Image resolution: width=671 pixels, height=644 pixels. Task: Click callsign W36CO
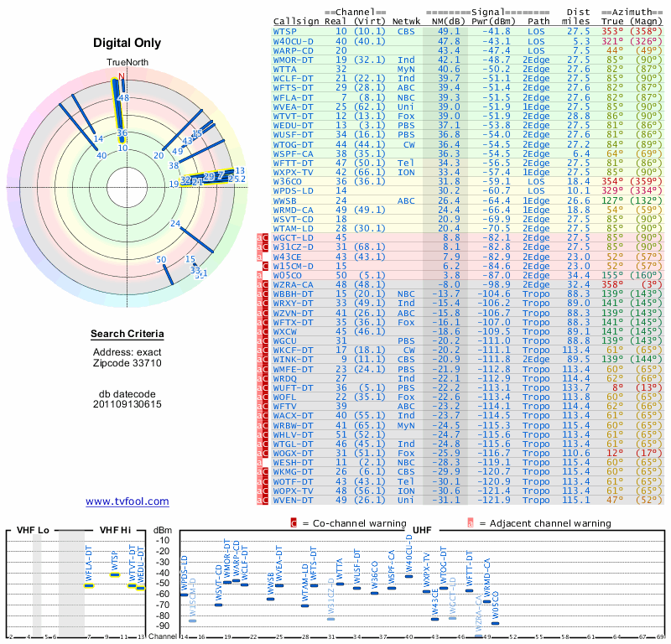[x=288, y=181]
